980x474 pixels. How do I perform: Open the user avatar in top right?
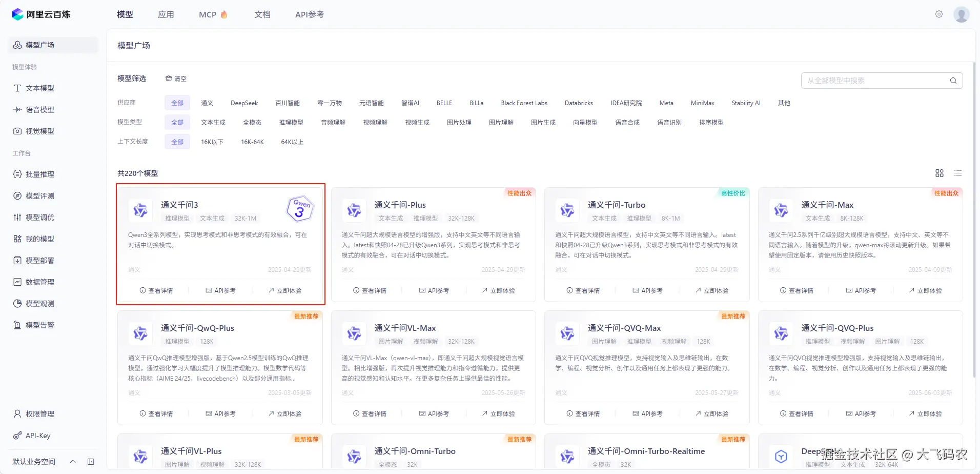(x=961, y=14)
